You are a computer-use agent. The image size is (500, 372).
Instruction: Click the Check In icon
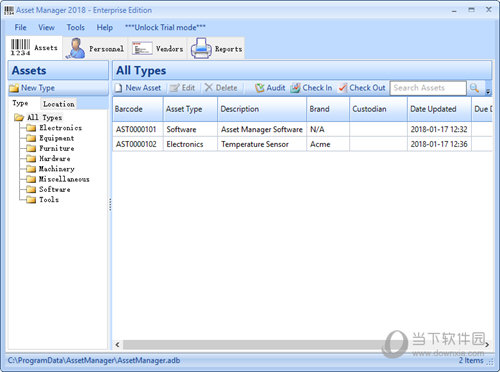tap(295, 88)
